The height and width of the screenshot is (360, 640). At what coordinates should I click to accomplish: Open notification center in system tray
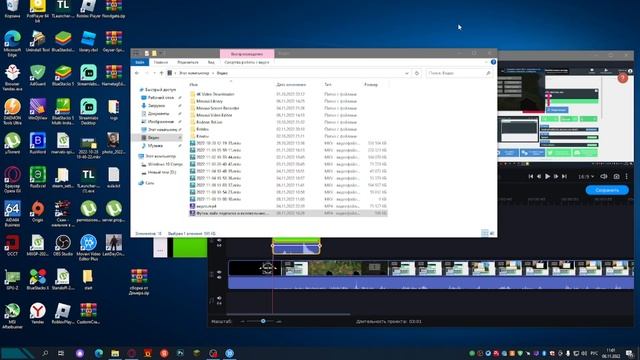[x=630, y=353]
